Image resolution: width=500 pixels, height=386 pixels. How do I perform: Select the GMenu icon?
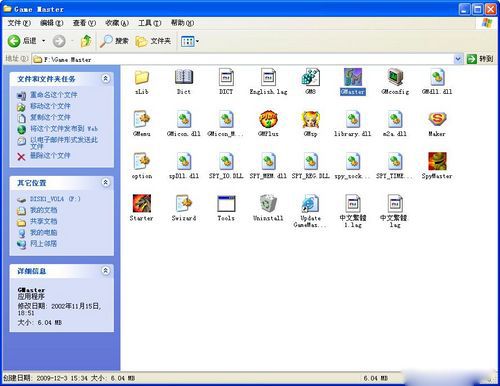click(142, 119)
